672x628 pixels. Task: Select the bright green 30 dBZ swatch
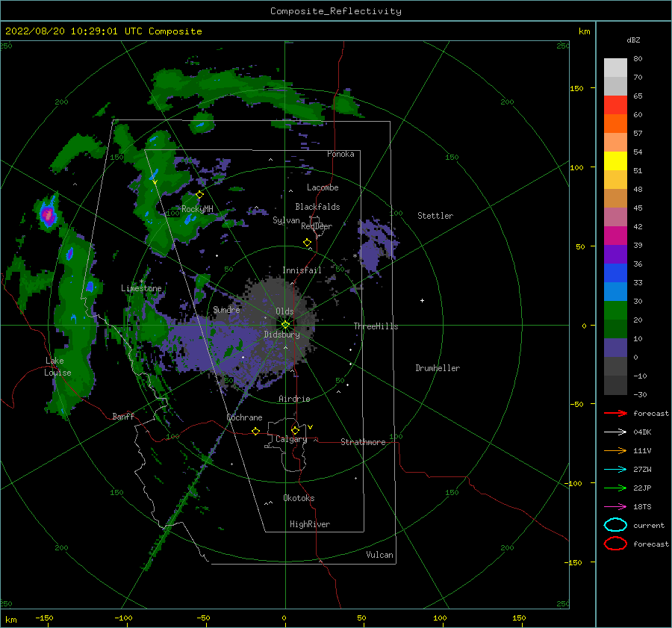pos(615,311)
